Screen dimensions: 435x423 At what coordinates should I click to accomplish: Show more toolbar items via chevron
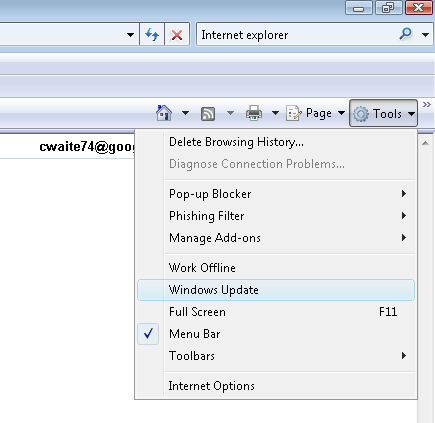point(427,105)
